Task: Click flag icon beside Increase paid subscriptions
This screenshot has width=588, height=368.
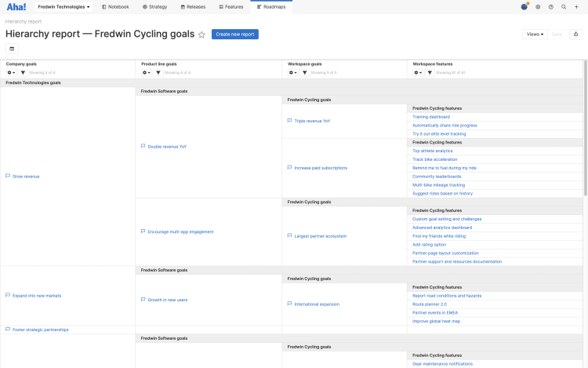Action: coord(289,168)
